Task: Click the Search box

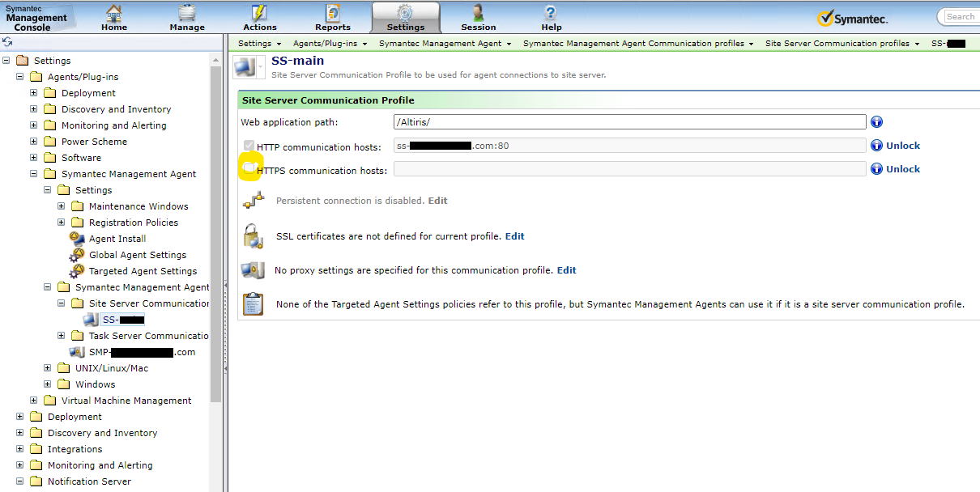Action: pyautogui.click(x=961, y=16)
